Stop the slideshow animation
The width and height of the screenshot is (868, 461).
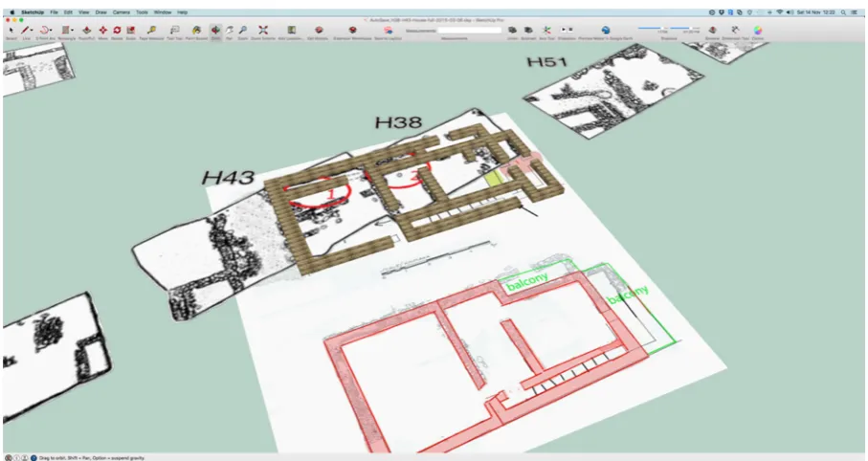[570, 30]
